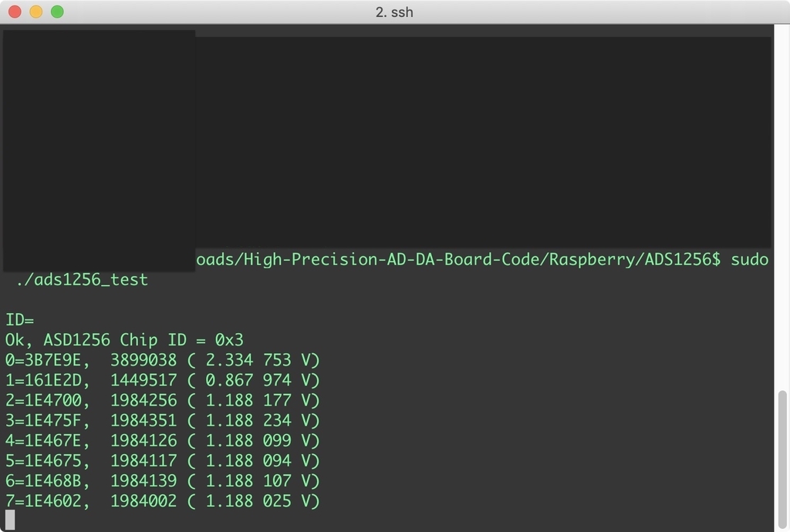Click the voltage '1.188 107 V'
Viewport: 790px width, 532px height.
point(258,480)
